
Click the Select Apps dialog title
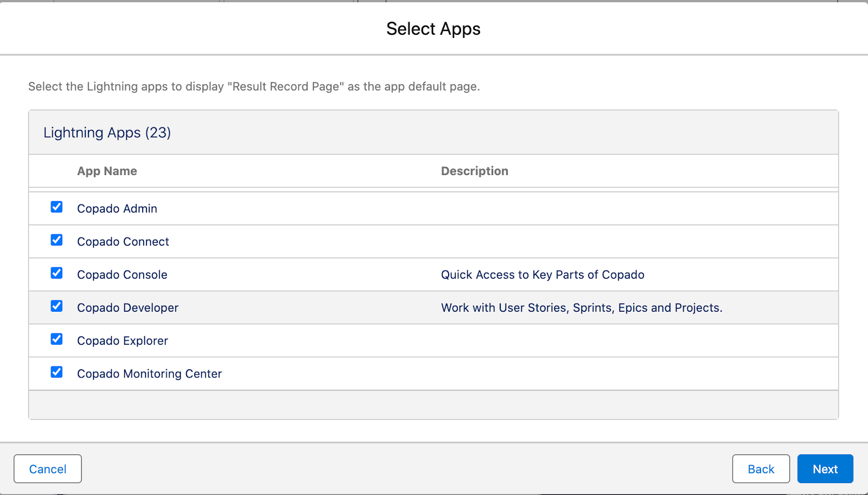click(433, 29)
